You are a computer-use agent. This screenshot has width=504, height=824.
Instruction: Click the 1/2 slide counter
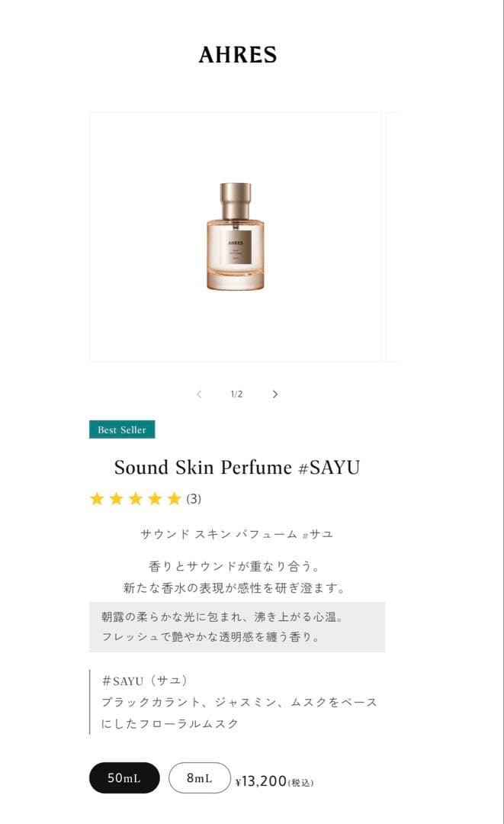pos(237,394)
